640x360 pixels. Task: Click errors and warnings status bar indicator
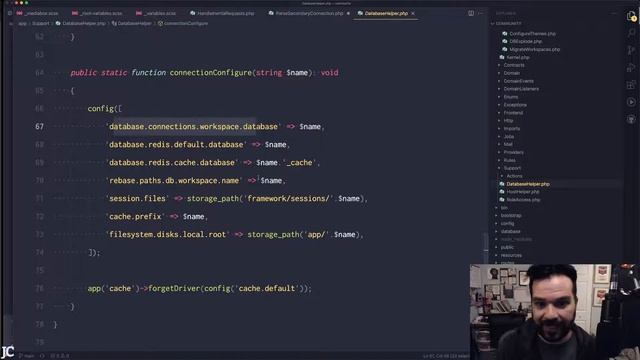point(60,356)
